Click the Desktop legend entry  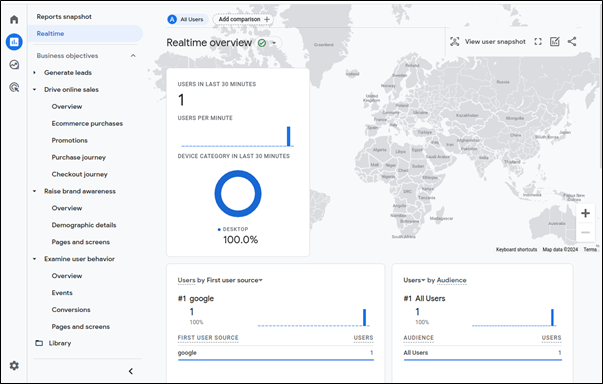coord(233,229)
